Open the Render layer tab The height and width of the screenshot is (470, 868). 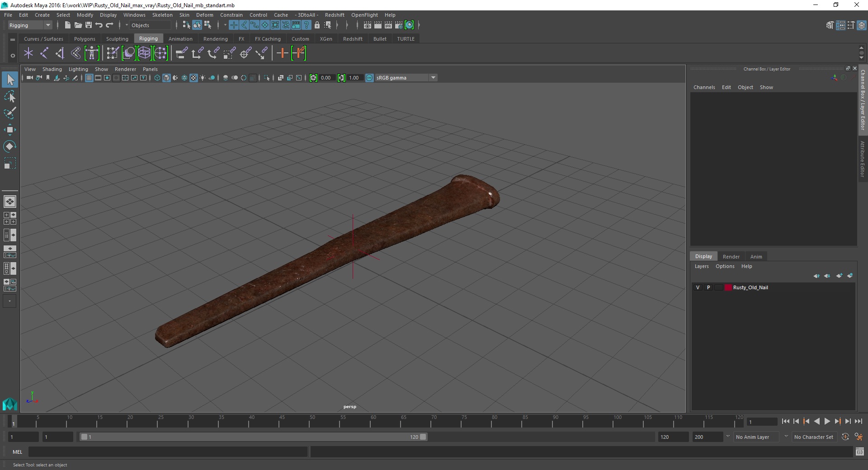731,256
